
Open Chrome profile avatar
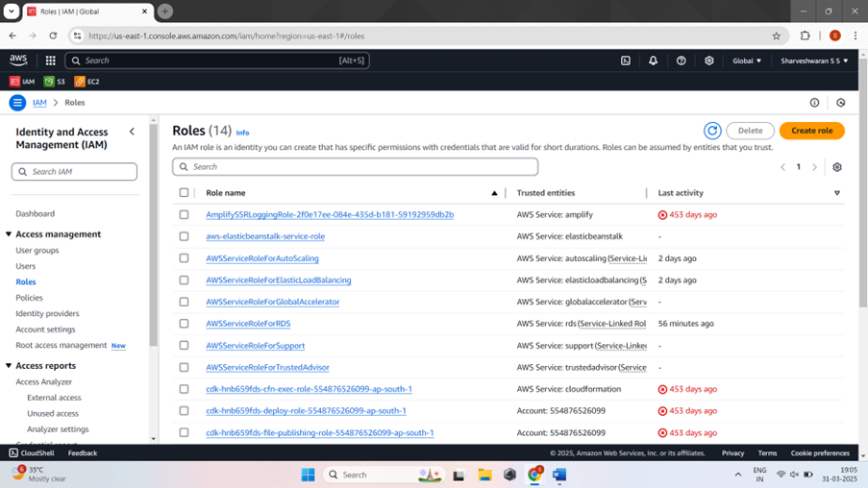coord(835,36)
